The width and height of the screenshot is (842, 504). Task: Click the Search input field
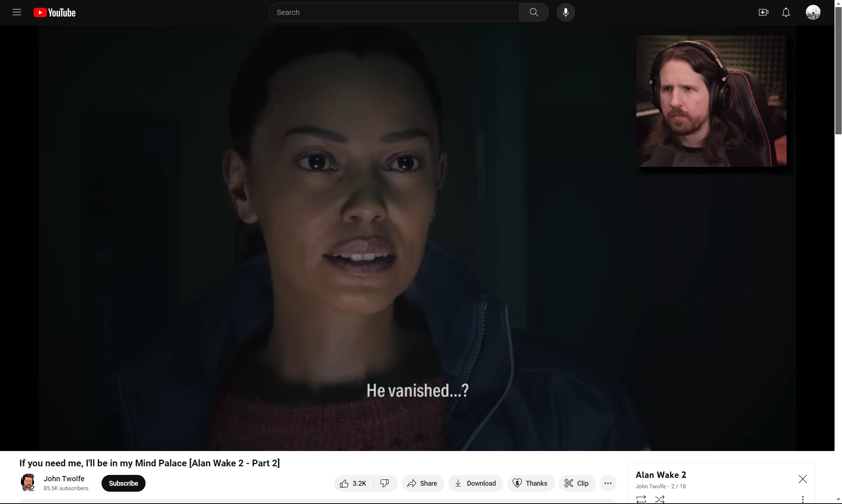pos(394,12)
